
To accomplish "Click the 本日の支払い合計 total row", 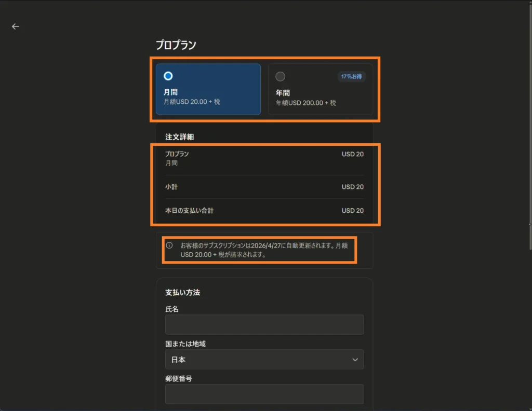I will tap(190, 211).
